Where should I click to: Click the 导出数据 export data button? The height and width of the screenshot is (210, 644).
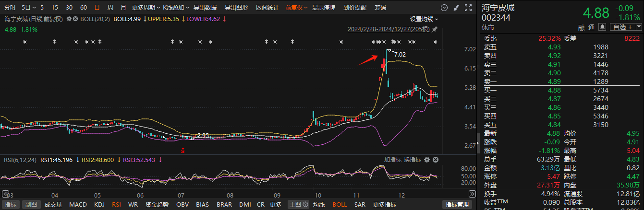point(205,8)
